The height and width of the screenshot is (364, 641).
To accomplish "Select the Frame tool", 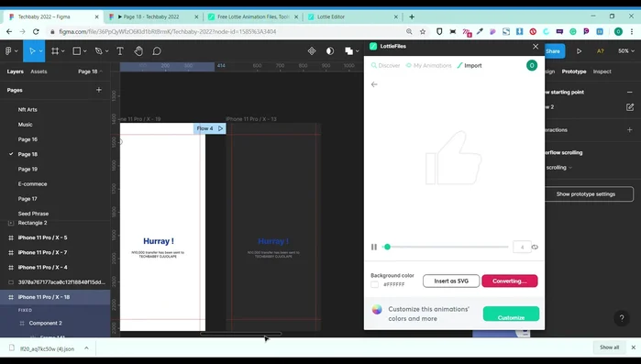I will point(55,51).
